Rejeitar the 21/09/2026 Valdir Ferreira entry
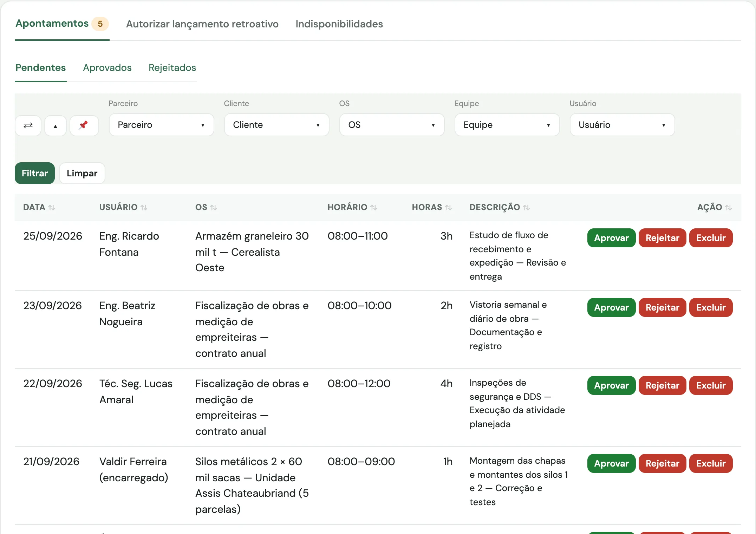The image size is (756, 534). pos(662,463)
